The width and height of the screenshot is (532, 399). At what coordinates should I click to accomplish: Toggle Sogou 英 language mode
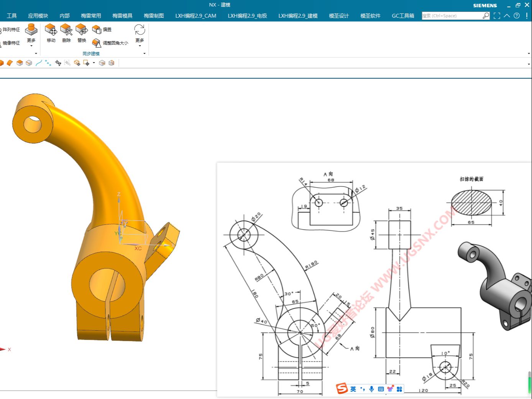[x=353, y=389]
